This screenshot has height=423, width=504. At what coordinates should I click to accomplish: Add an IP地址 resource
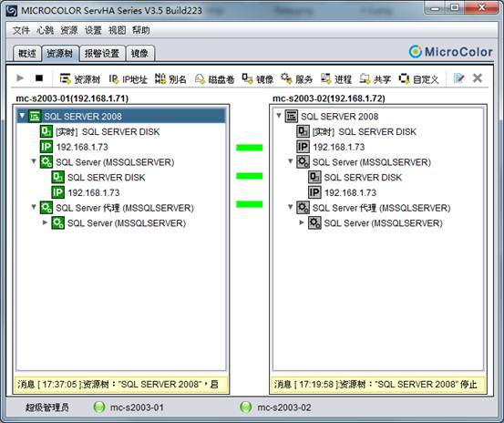[x=128, y=78]
